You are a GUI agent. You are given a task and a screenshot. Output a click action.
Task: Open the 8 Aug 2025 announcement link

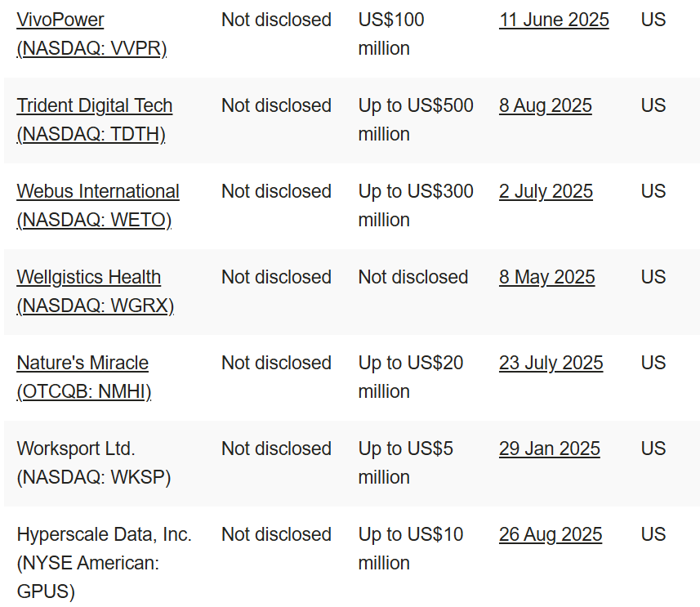point(546,106)
